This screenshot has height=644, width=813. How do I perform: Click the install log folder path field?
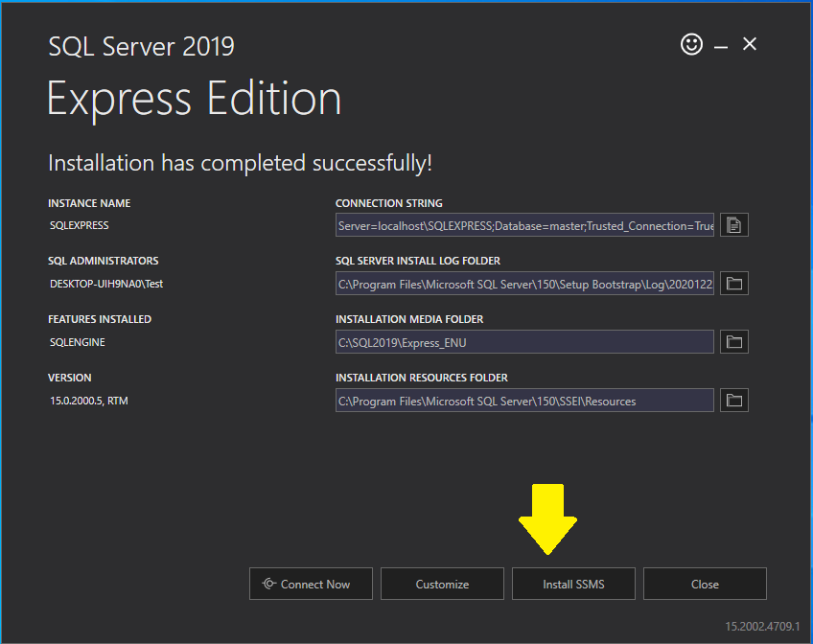point(524,284)
